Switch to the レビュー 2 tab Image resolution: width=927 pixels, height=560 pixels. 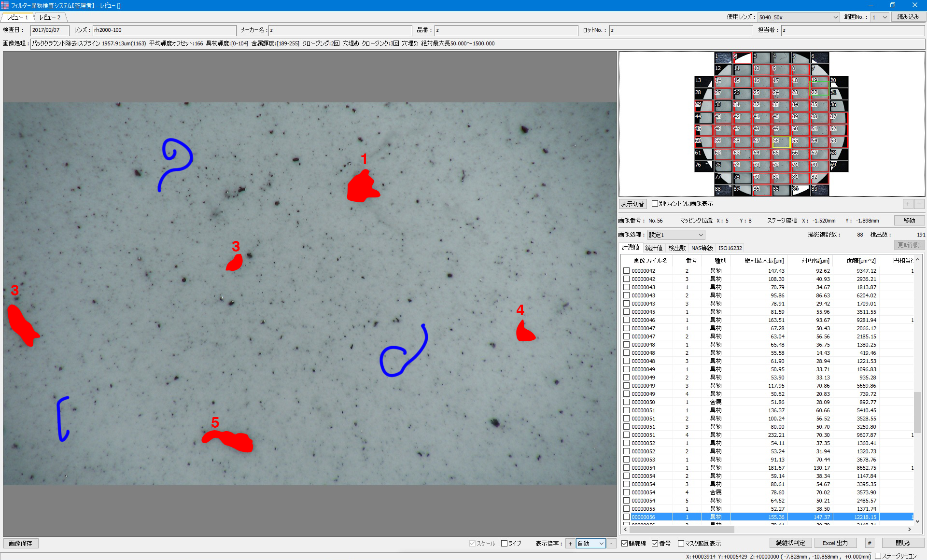[50, 17]
